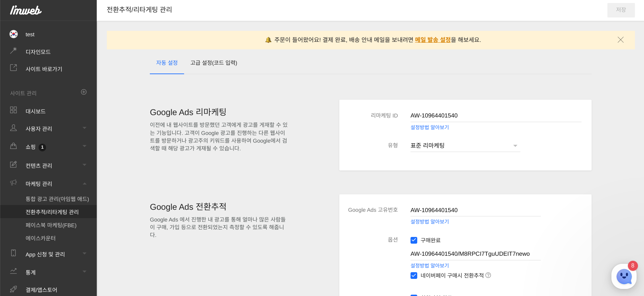Click the 사이트 관리 section label
The height and width of the screenshot is (296, 644).
tap(23, 93)
